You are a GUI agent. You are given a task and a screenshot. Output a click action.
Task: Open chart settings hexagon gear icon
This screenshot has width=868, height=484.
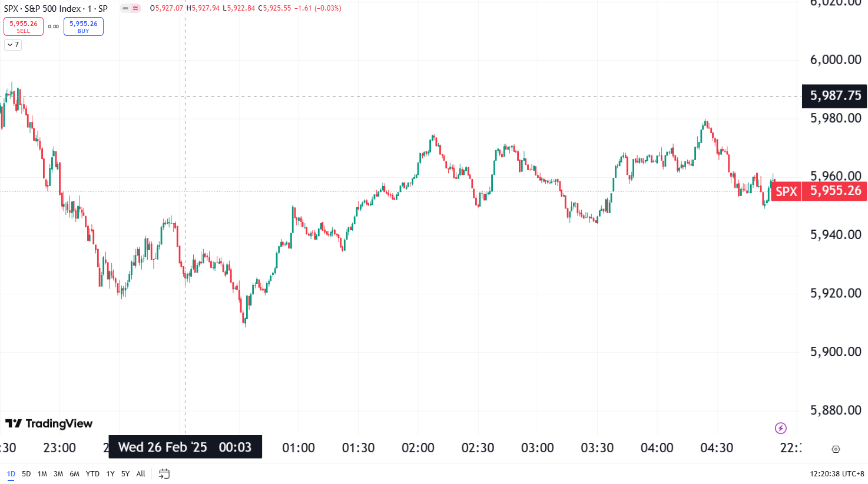pos(836,449)
